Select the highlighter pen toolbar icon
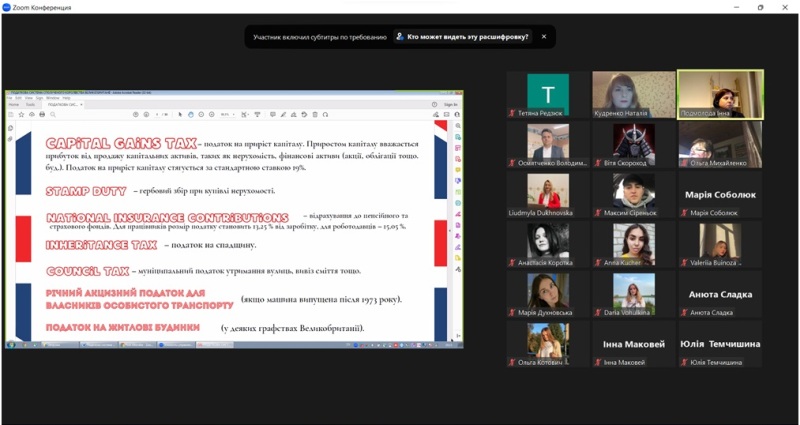 tap(283, 114)
